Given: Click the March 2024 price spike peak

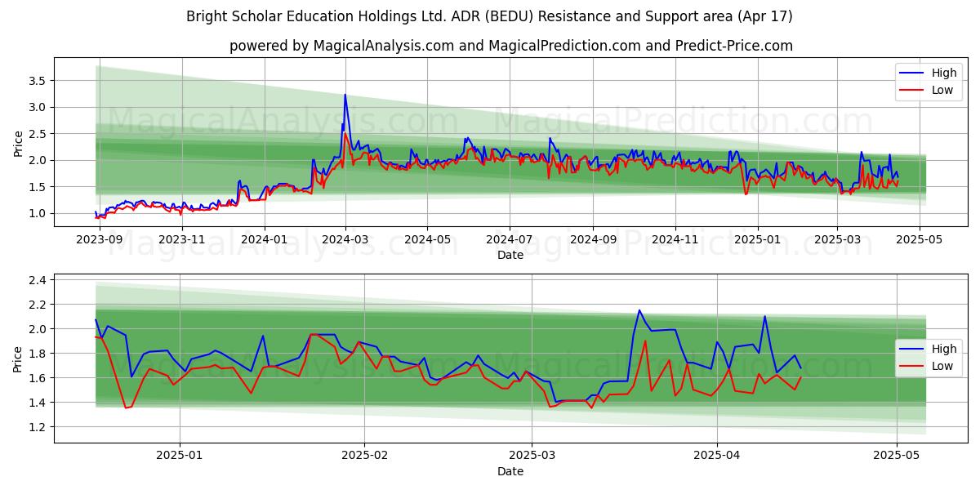Looking at the screenshot, I should 345,95.
